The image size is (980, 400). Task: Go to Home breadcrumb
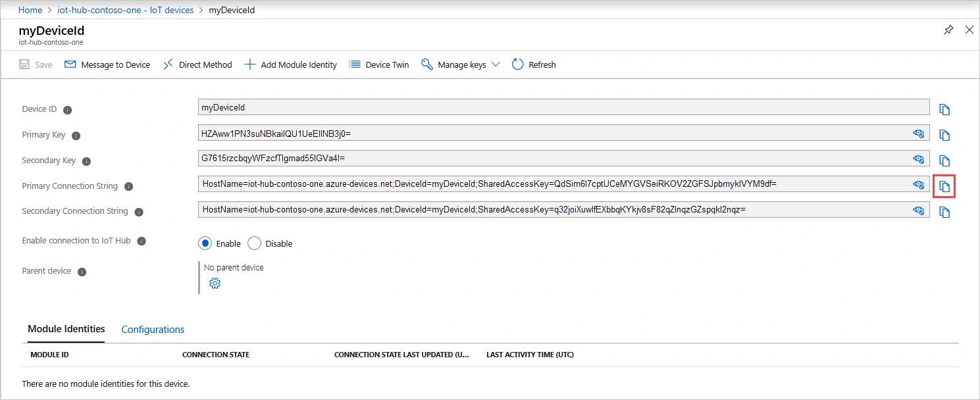(30, 10)
